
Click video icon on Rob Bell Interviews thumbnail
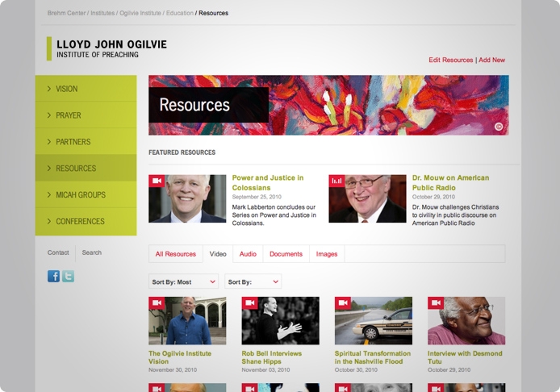(249, 303)
